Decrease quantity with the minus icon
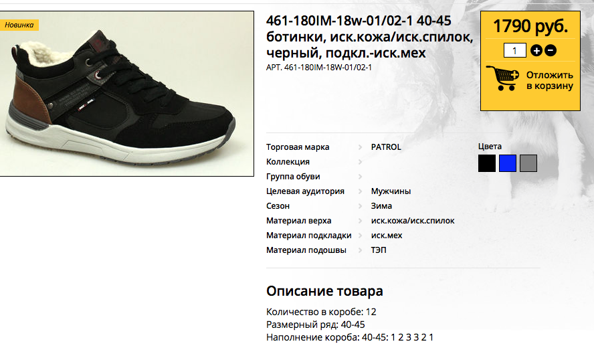 click(x=551, y=50)
